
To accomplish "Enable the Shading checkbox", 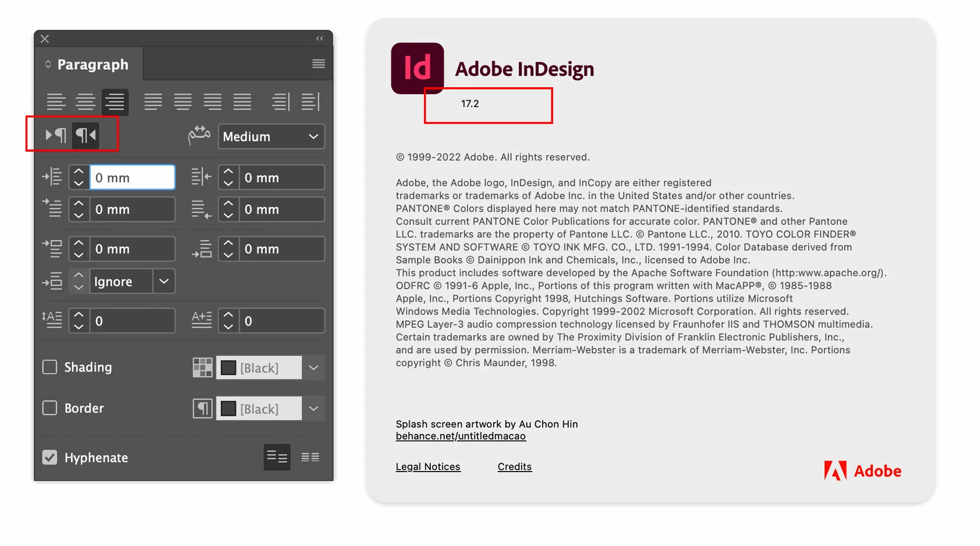I will [50, 367].
